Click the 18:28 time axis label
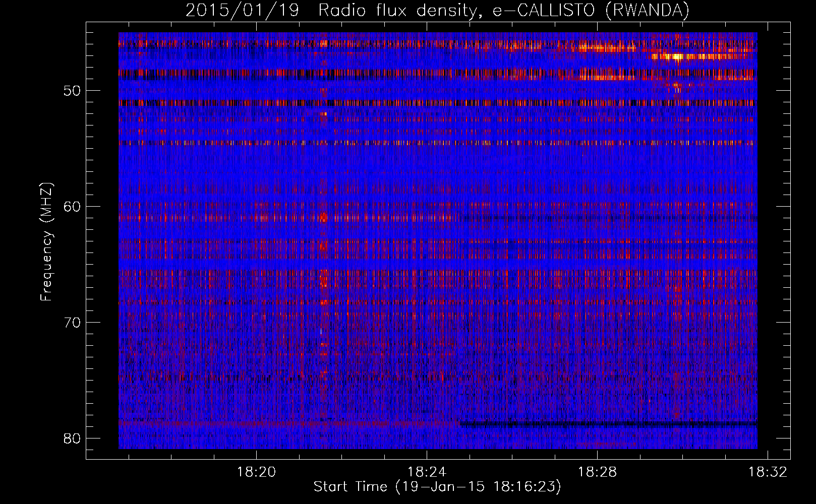 [597, 472]
